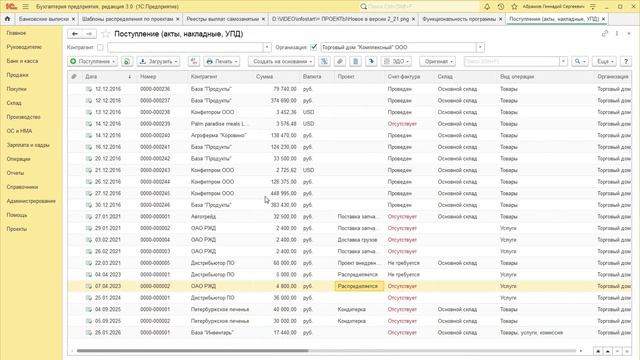The image size is (640, 360).
Task: Expand the Организация dropdown arrow
Action: click(x=480, y=47)
